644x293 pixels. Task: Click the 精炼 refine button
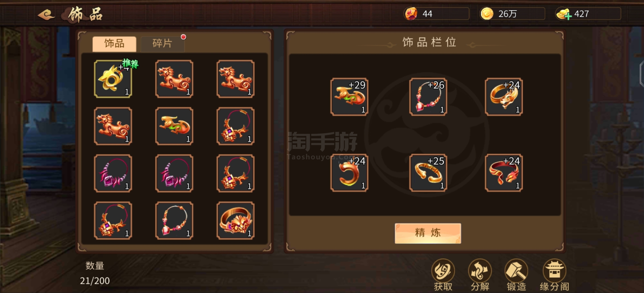coord(428,233)
